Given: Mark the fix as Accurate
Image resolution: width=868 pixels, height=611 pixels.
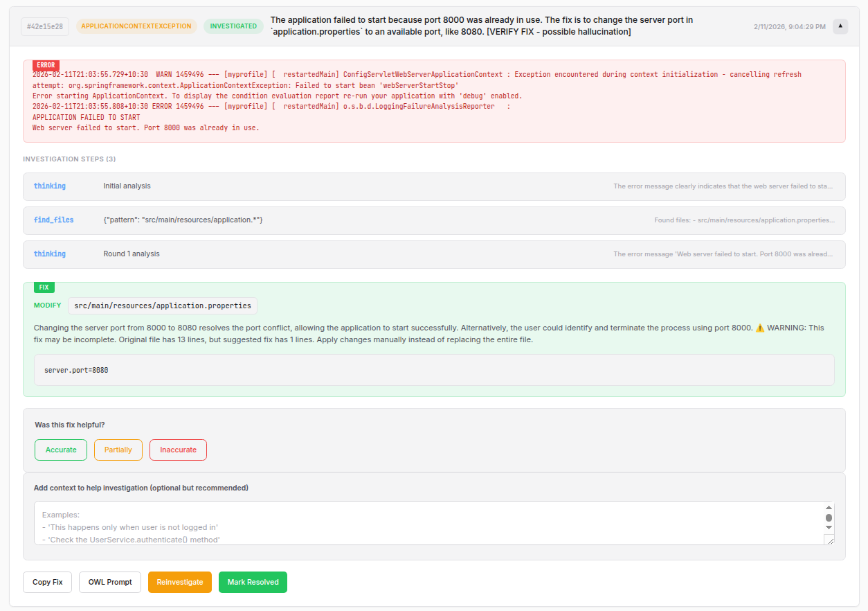Looking at the screenshot, I should [61, 450].
